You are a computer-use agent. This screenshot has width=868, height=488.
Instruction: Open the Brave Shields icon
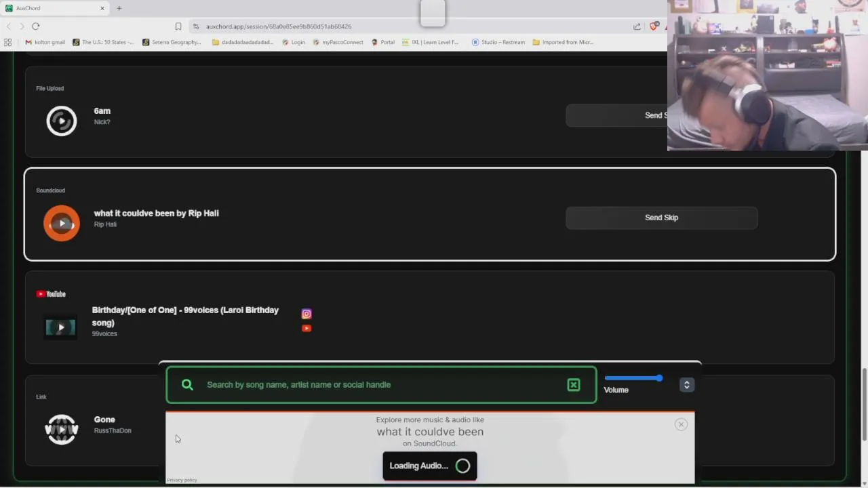tap(654, 26)
